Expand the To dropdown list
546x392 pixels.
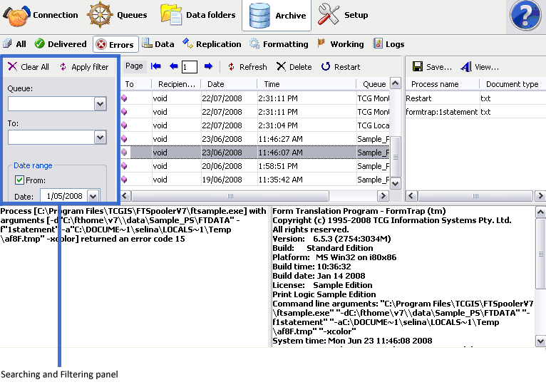[100, 138]
